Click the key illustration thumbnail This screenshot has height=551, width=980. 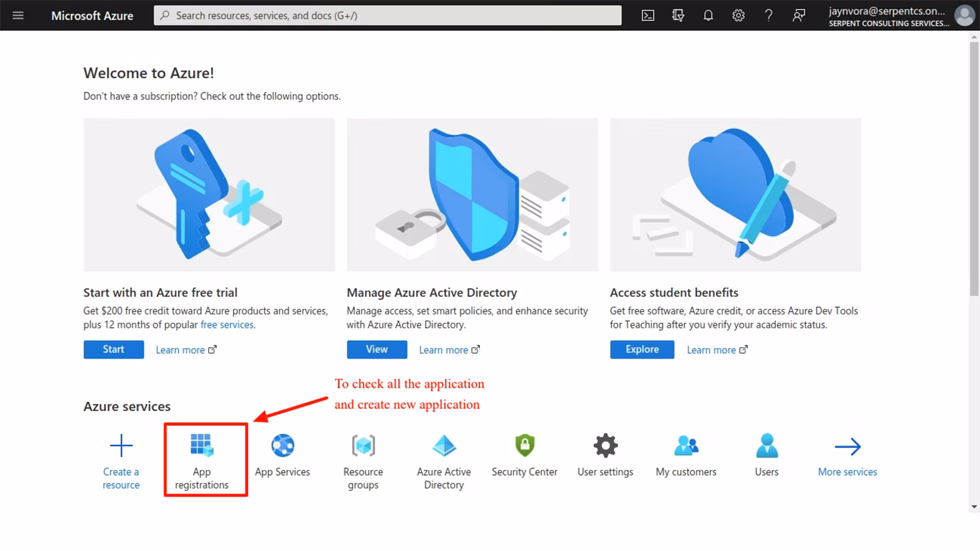(209, 194)
